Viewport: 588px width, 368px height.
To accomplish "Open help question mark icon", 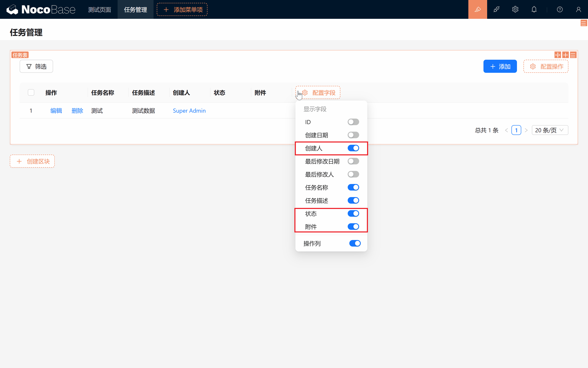I will 560,9.
